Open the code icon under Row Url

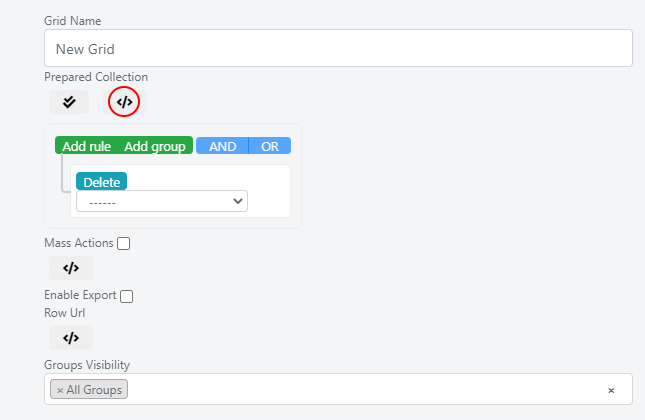71,338
